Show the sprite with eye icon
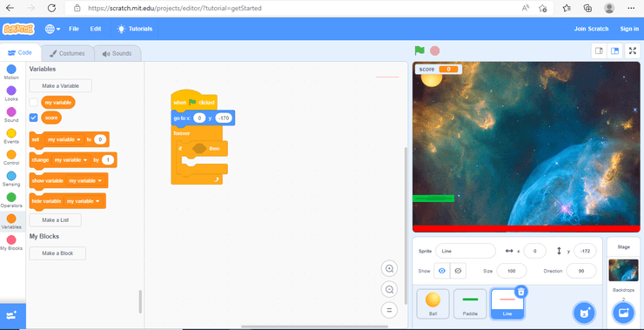644x330 pixels. point(442,271)
